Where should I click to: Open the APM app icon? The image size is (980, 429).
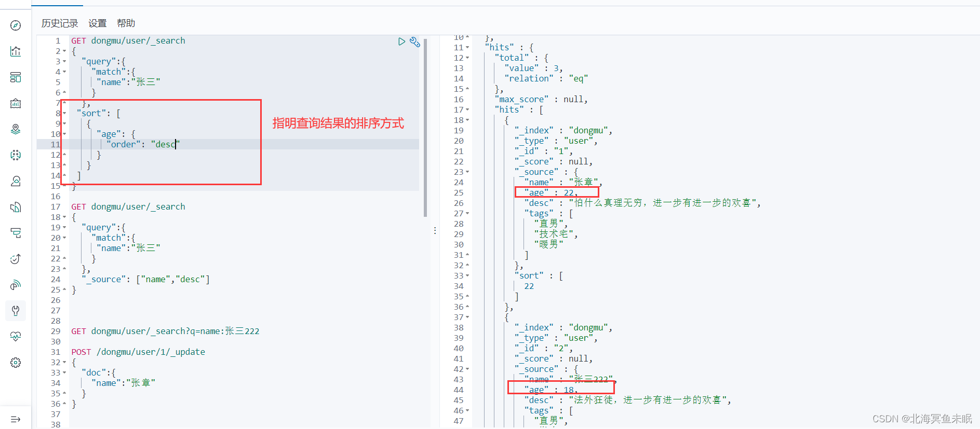[x=16, y=233]
